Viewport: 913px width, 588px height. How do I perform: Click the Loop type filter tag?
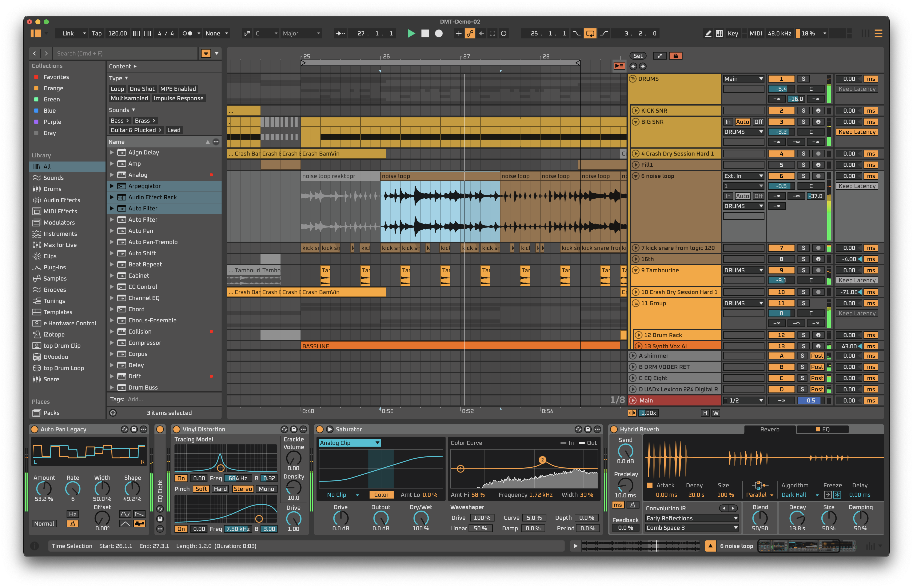click(x=117, y=89)
